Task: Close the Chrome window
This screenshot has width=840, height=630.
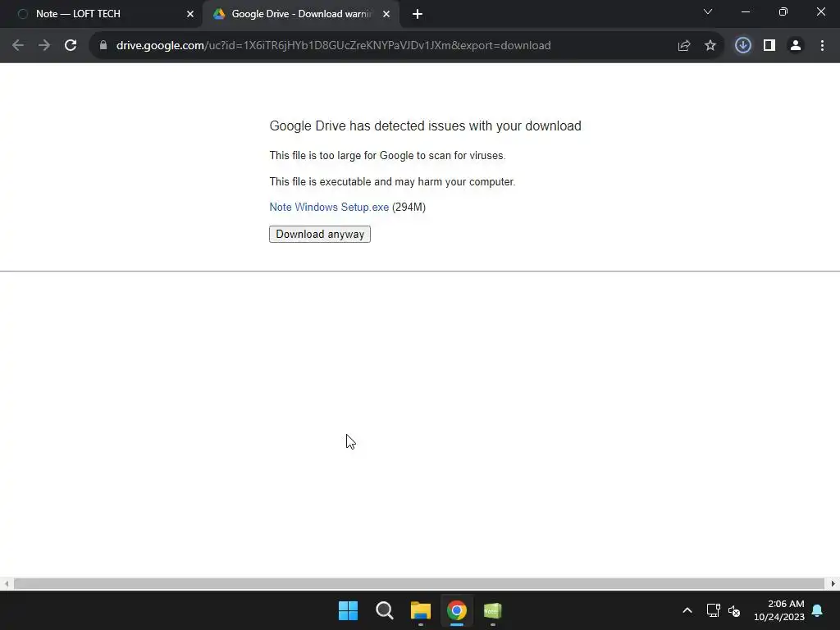Action: click(820, 11)
